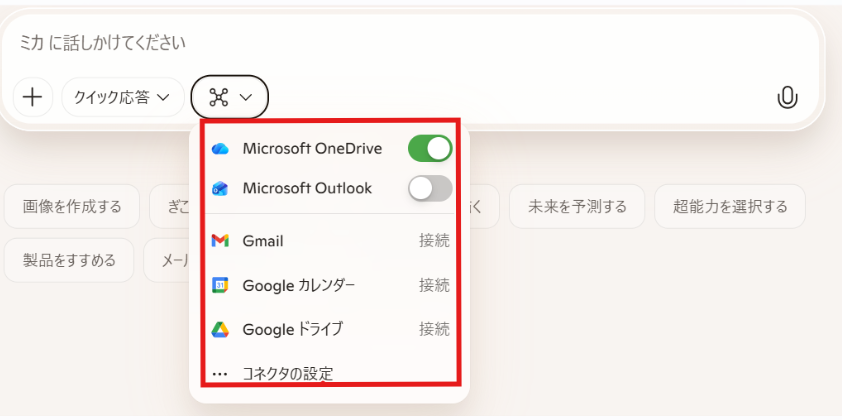Click the Microsoft OneDrive cloud icon
842x420 pixels.
point(221,149)
